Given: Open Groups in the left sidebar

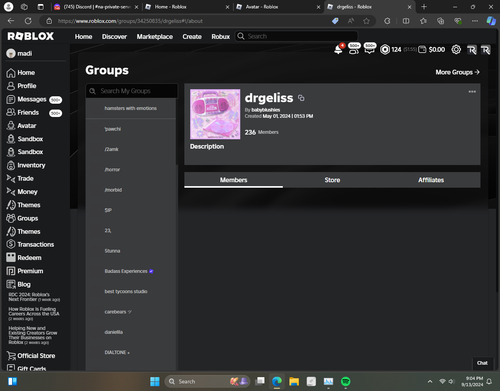Looking at the screenshot, I should coord(22,218).
